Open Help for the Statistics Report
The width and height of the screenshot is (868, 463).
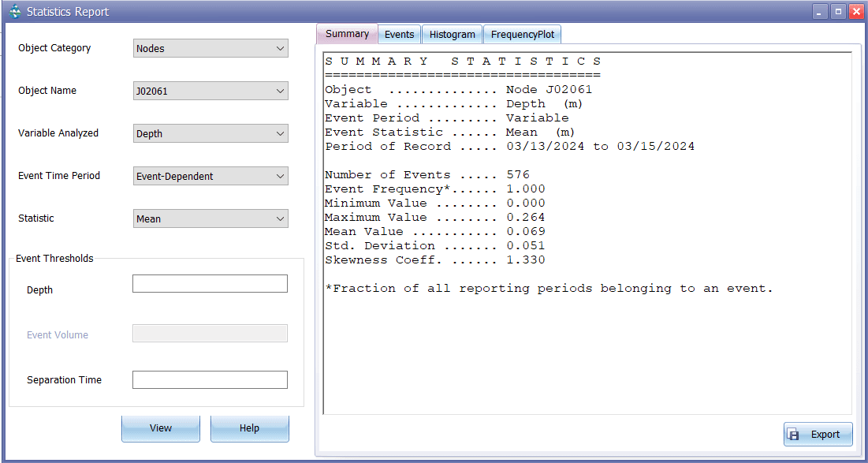249,428
